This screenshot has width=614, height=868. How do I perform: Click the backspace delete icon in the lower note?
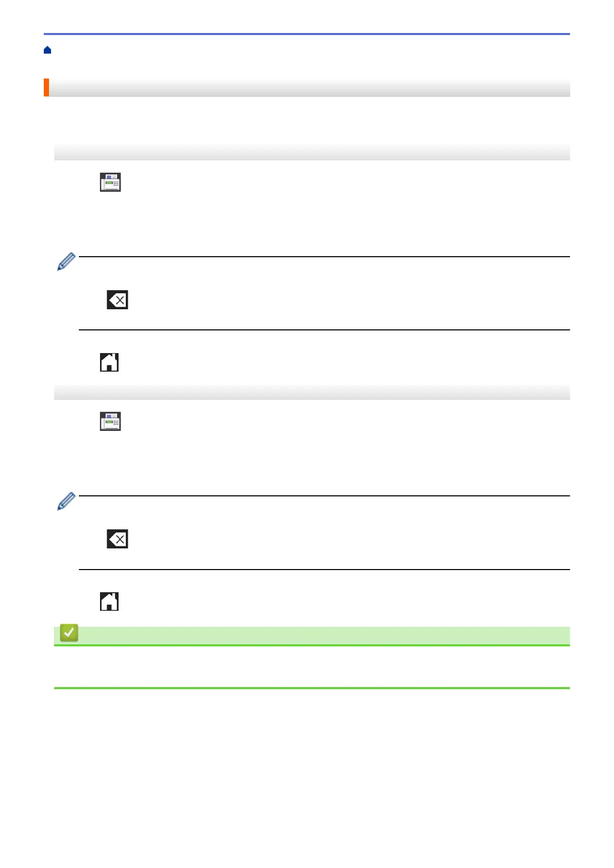(118, 539)
